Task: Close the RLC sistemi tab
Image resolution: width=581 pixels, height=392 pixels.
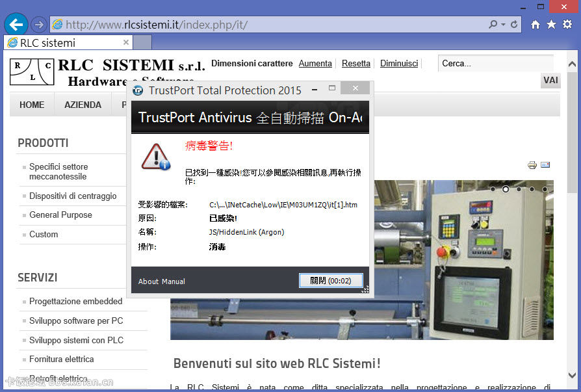Action: pos(126,42)
